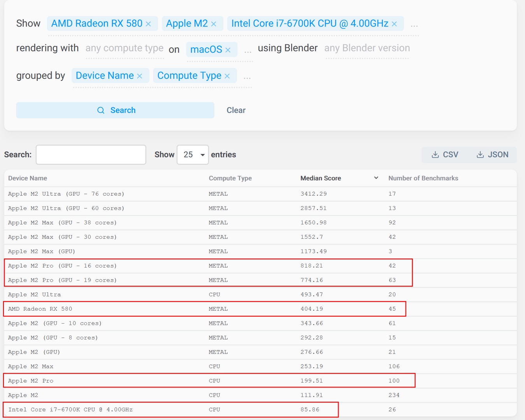The image size is (525, 420).
Task: Click the Apple M2 Max CPU row name
Action: click(x=31, y=366)
